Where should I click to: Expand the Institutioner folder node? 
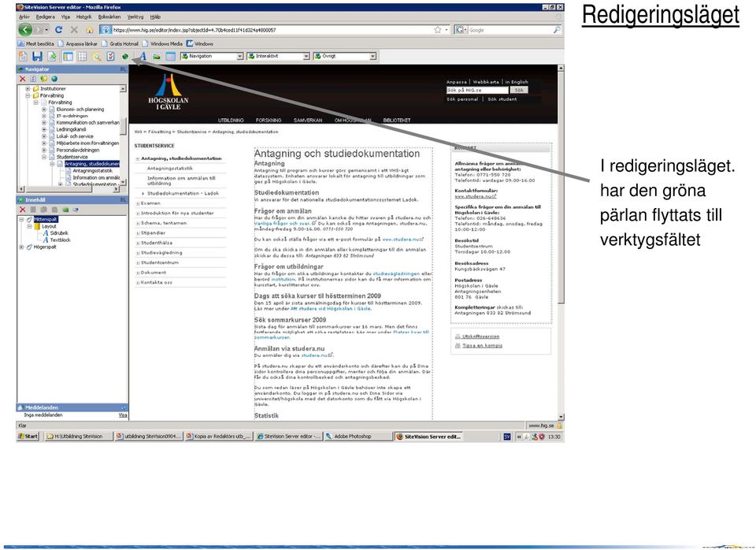pos(28,89)
